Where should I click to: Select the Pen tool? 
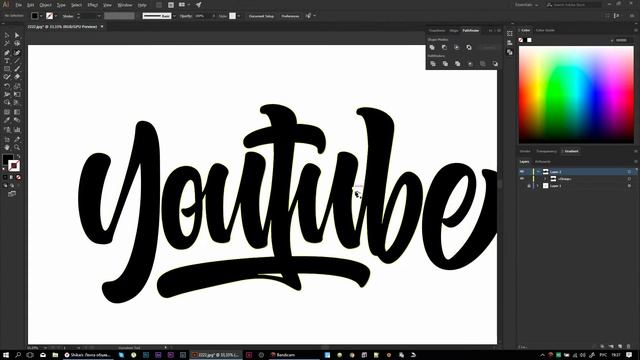(7, 53)
